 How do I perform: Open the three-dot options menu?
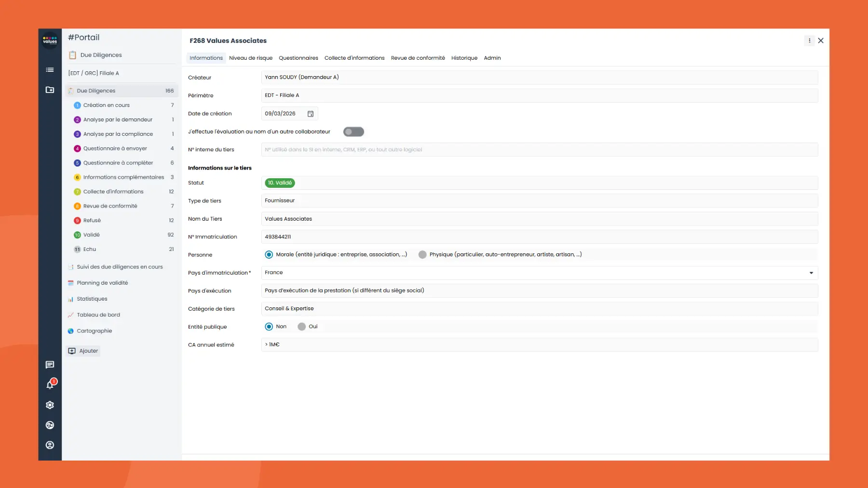click(x=809, y=40)
